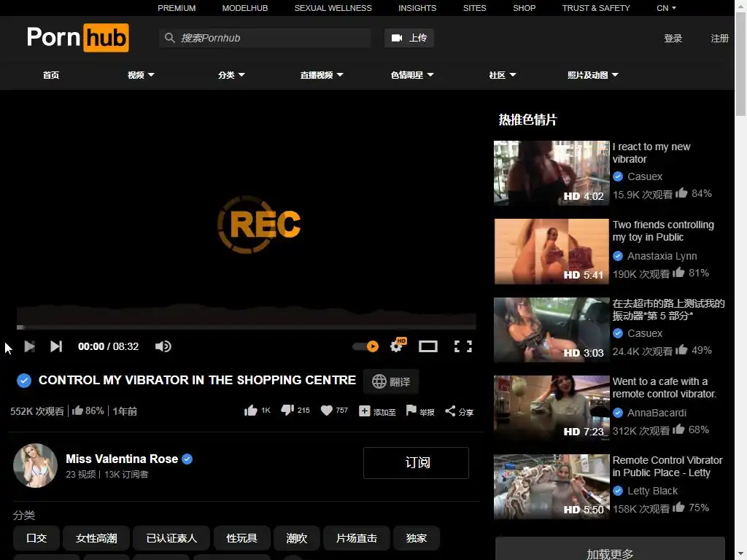
Task: Open the 注册 sign-up link
Action: (x=719, y=38)
